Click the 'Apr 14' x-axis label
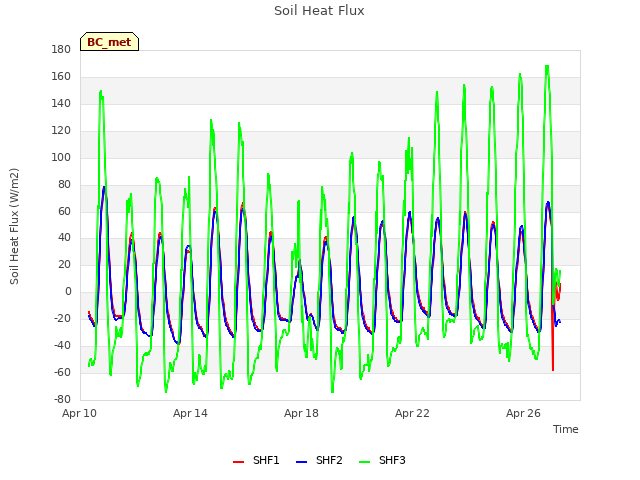 [190, 413]
